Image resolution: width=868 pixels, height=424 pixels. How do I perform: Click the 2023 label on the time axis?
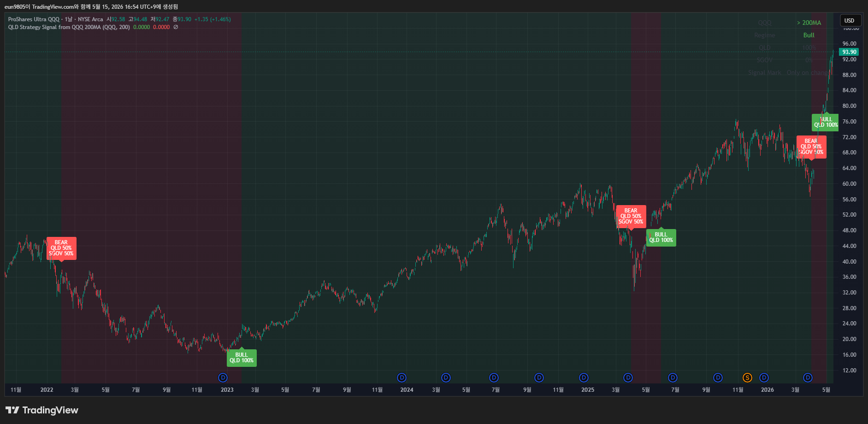tap(227, 390)
